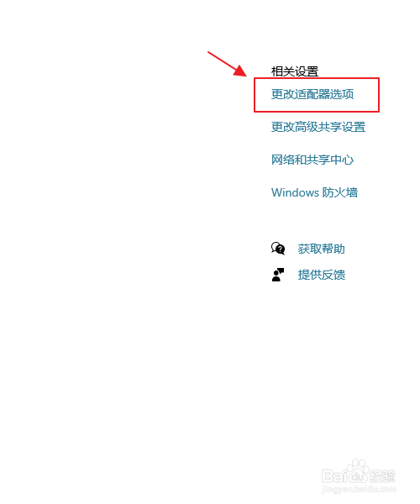
Task: Click the red arrow annotation
Action: [227, 64]
